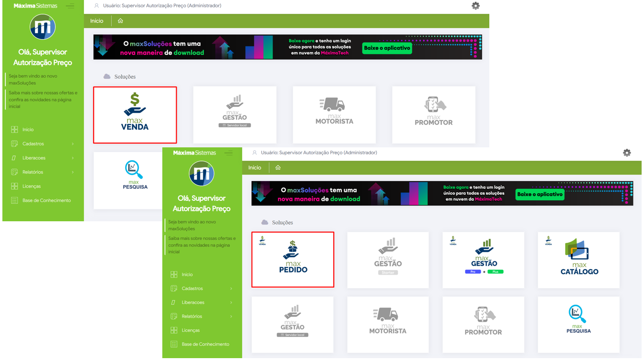Viewport: 644px width, 361px height.
Task: Expand the Relatórios chevron in the back window
Action: coord(73,172)
